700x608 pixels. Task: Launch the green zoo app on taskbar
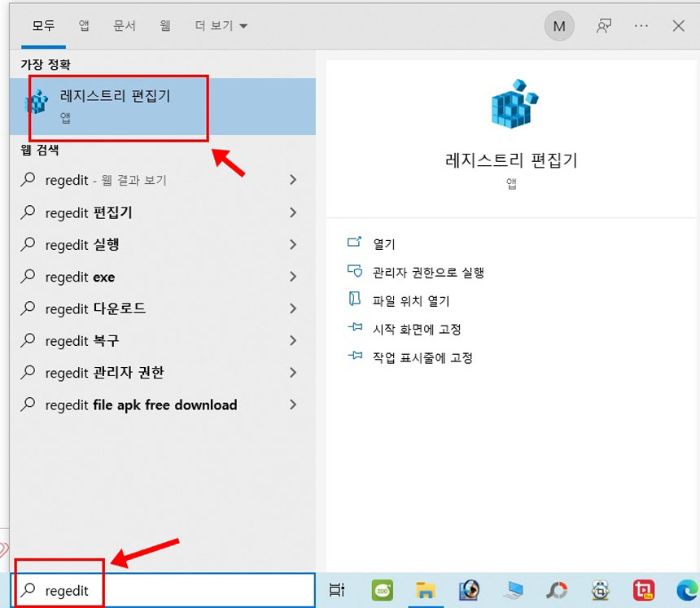tap(383, 590)
